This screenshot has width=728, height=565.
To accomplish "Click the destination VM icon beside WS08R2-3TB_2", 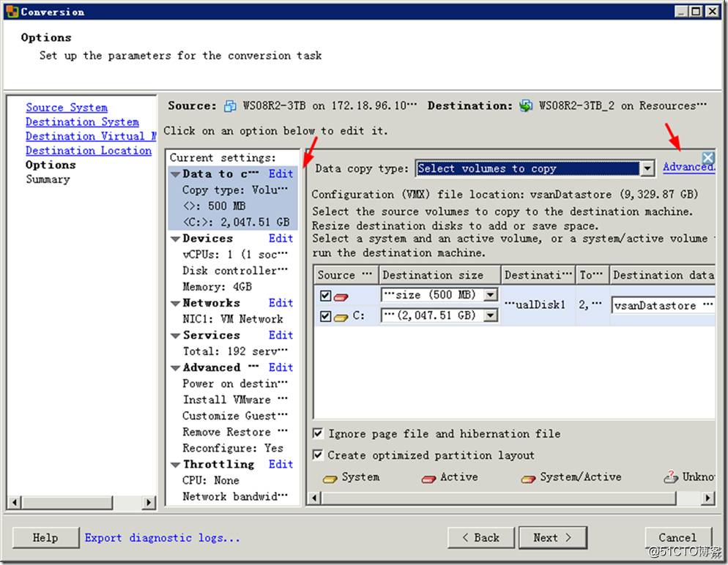I will [x=526, y=106].
